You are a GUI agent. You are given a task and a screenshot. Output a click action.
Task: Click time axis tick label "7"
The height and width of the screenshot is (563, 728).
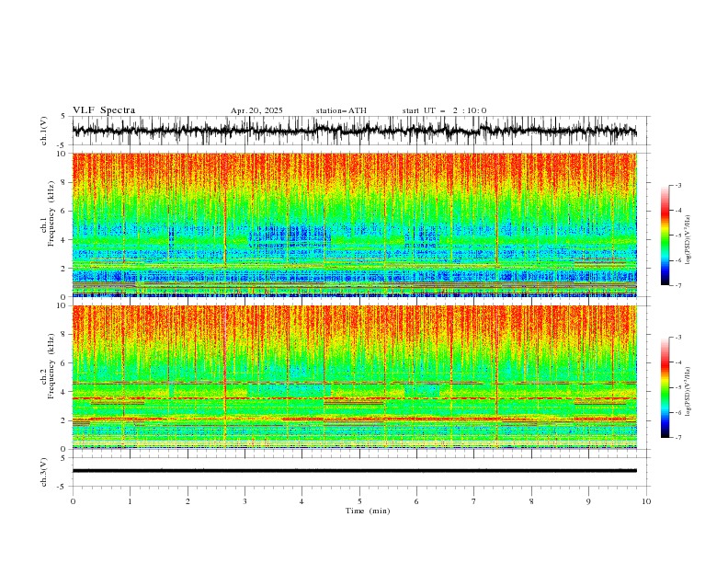474,501
